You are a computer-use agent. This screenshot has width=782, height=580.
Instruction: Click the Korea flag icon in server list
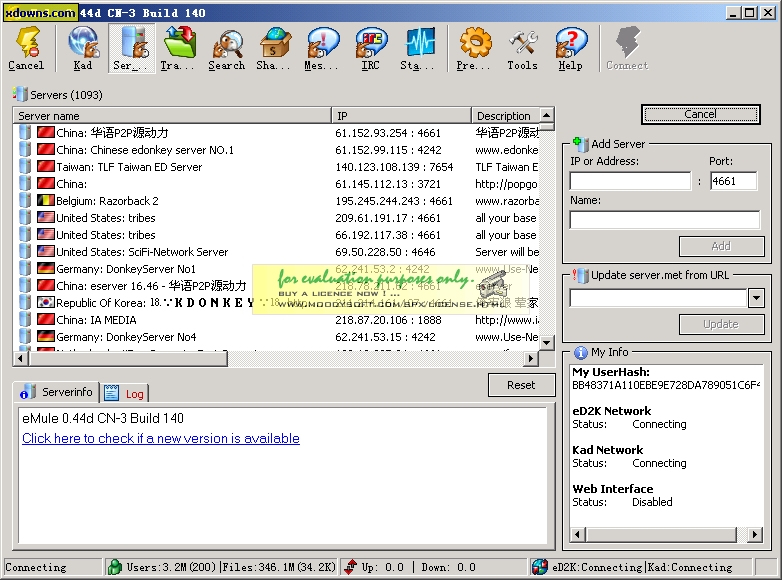45,302
